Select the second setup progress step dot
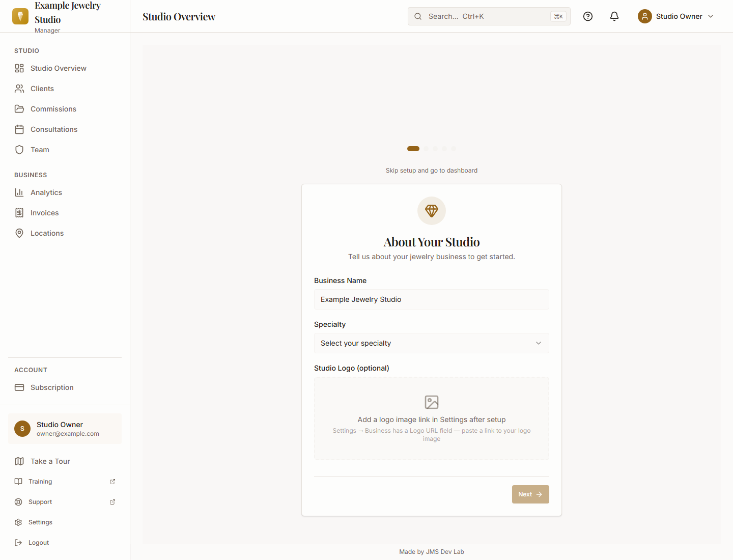733x560 pixels. [426, 149]
